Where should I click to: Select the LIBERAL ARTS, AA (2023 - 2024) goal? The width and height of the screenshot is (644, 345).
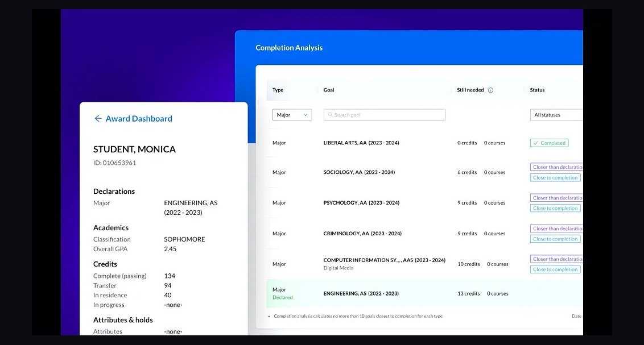tap(361, 143)
